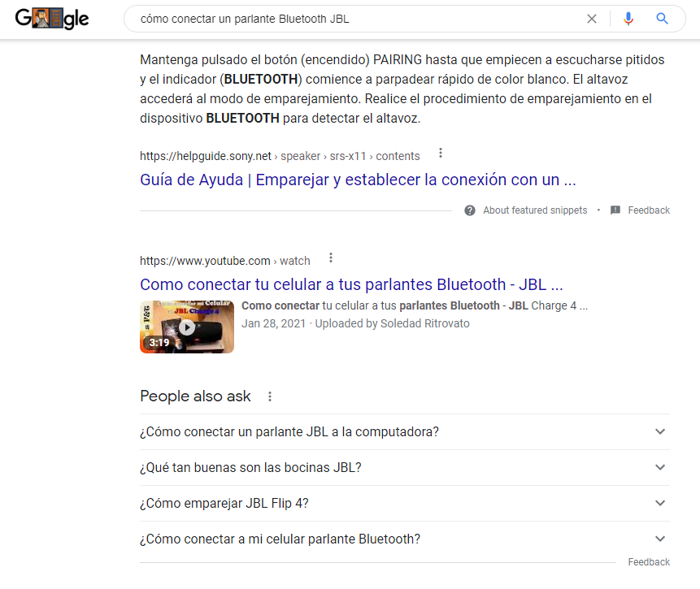700x589 pixels.
Task: Send Feedback on the featured snippet
Action: coord(647,210)
